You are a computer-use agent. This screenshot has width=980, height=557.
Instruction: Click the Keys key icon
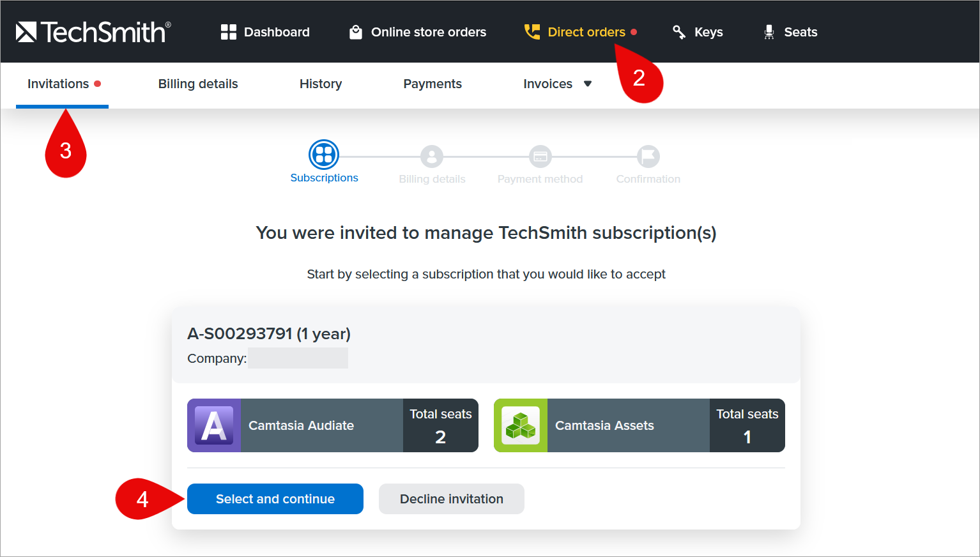pos(679,32)
